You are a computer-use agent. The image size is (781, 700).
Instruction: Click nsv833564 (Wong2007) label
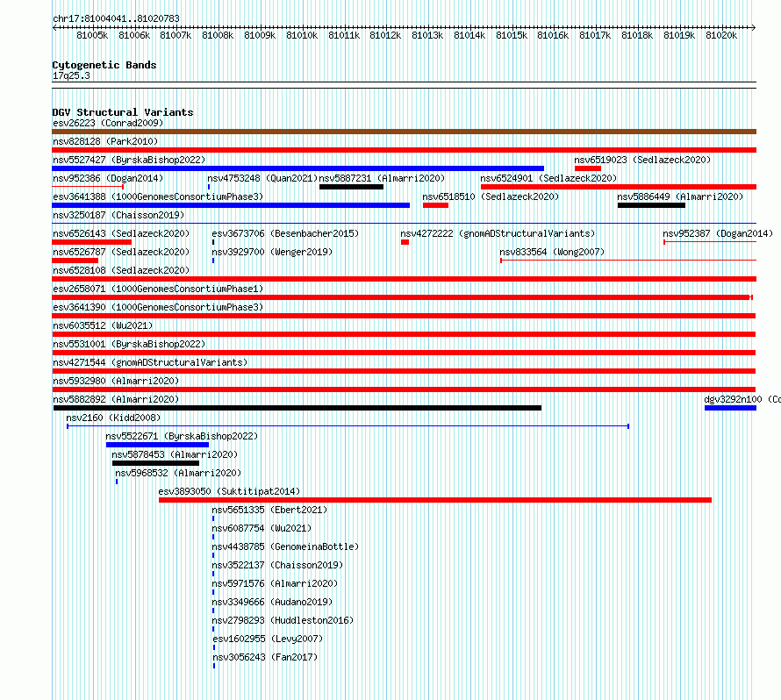(552, 252)
